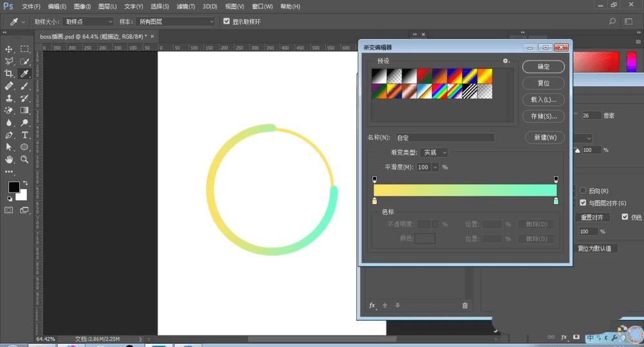
Task: Select the Zoom tool in toolbar
Action: [x=25, y=159]
